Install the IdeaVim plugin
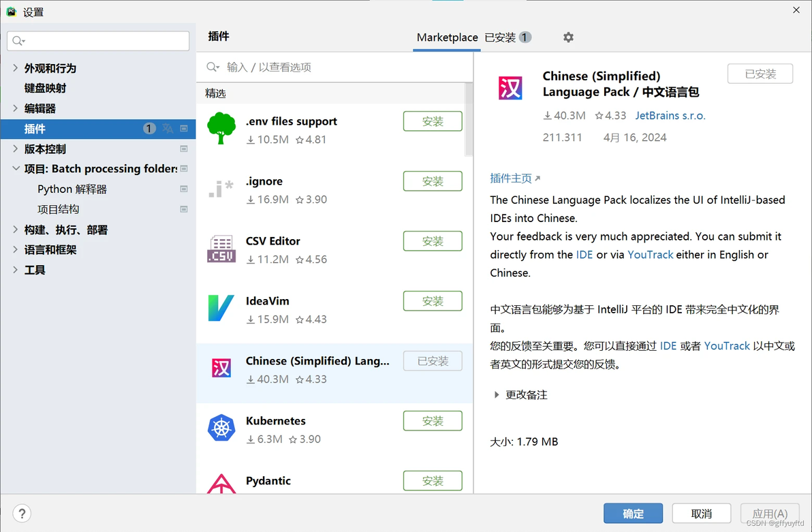The image size is (812, 532). coord(433,301)
